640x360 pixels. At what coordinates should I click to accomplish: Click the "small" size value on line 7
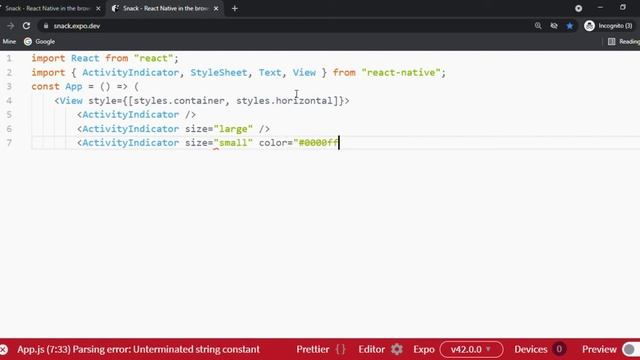pyautogui.click(x=233, y=143)
